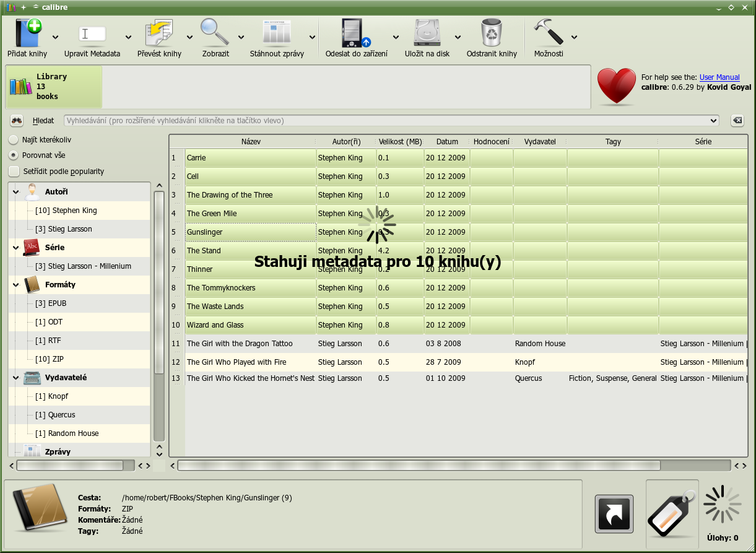Click the calibre title bar books icon
Screen dimensions: 756x553
[x=11, y=7]
